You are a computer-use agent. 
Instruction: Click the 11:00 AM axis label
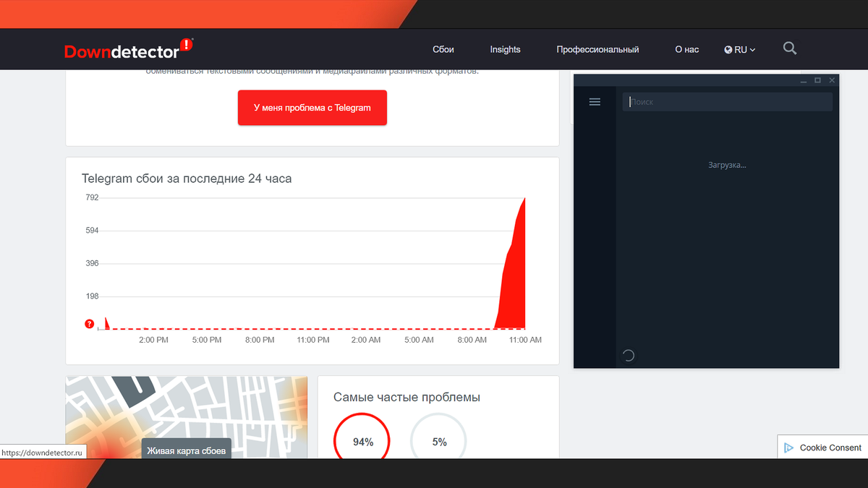coord(525,340)
